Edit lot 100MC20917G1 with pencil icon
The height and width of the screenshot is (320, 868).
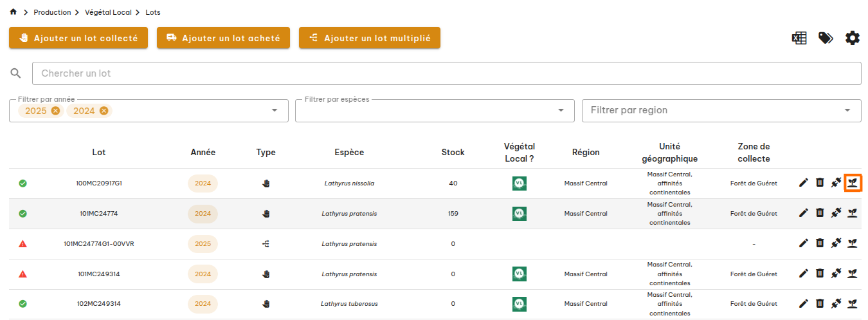(x=803, y=183)
